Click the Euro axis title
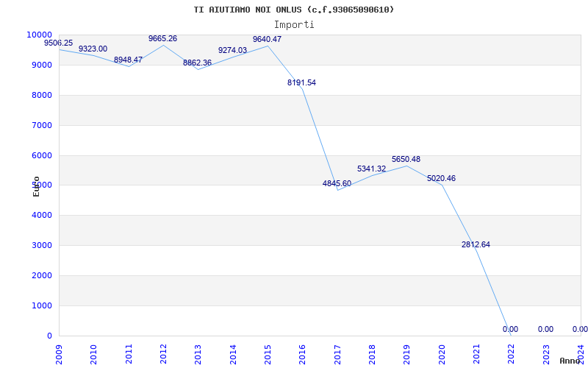 36,187
